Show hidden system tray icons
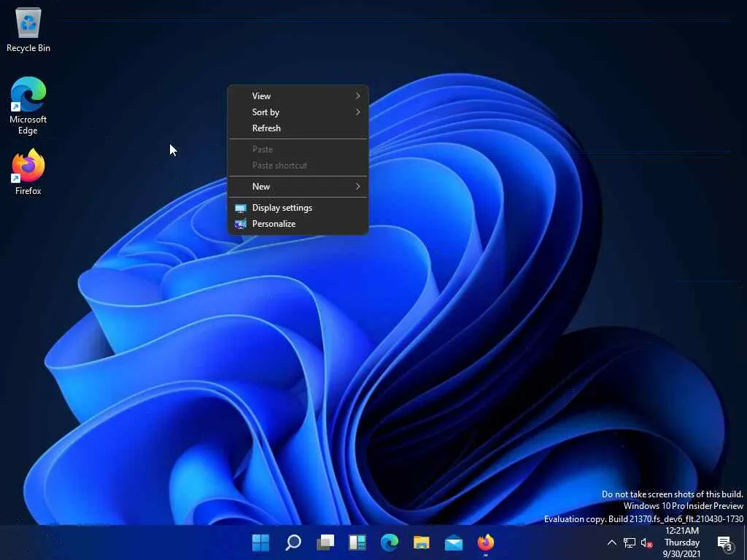Screen dimensions: 747x560 (612, 542)
